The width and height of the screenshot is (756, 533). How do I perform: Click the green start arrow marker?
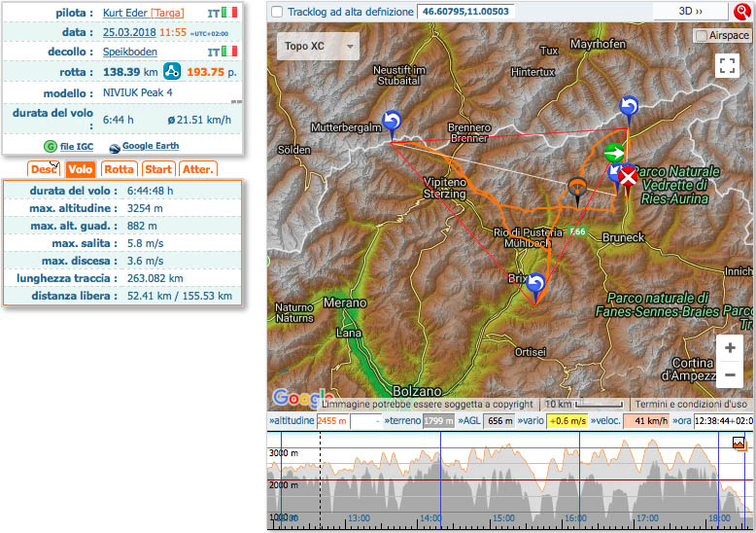(614, 154)
